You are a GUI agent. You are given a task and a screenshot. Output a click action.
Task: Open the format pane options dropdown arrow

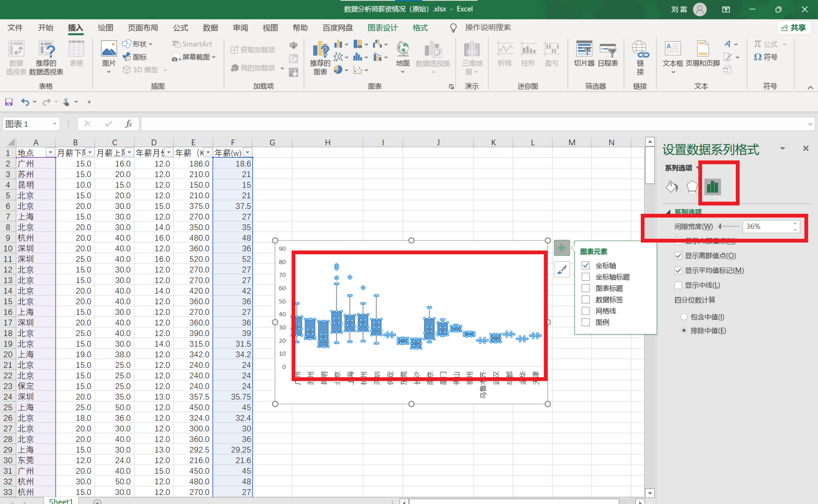coord(782,149)
